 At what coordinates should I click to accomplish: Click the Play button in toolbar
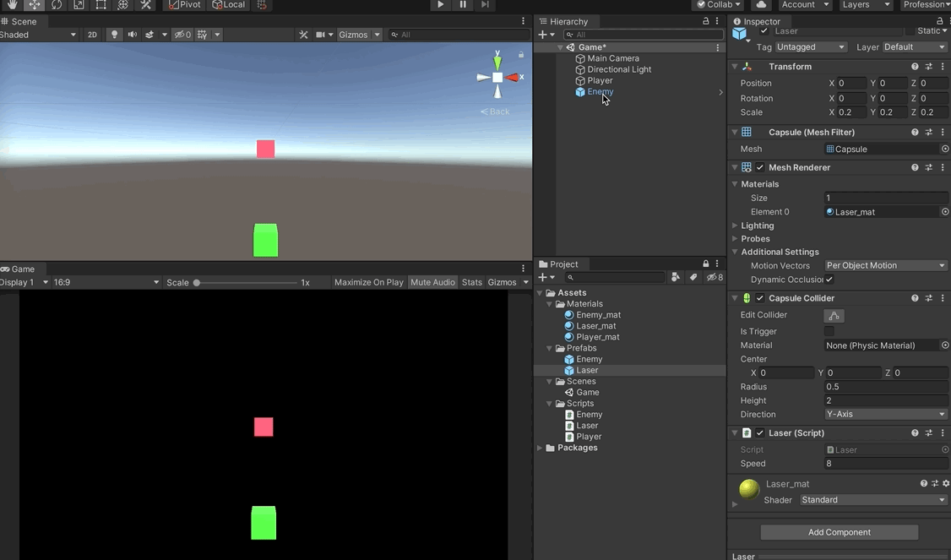[x=440, y=4]
